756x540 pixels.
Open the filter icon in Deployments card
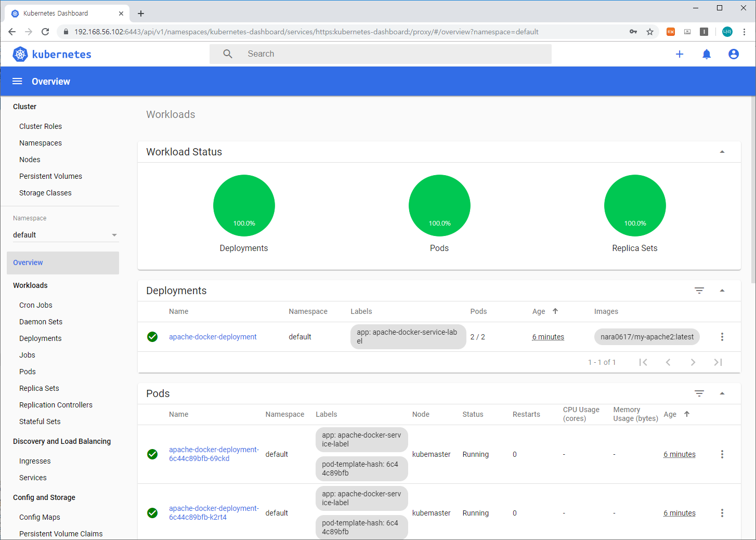pyautogui.click(x=699, y=291)
